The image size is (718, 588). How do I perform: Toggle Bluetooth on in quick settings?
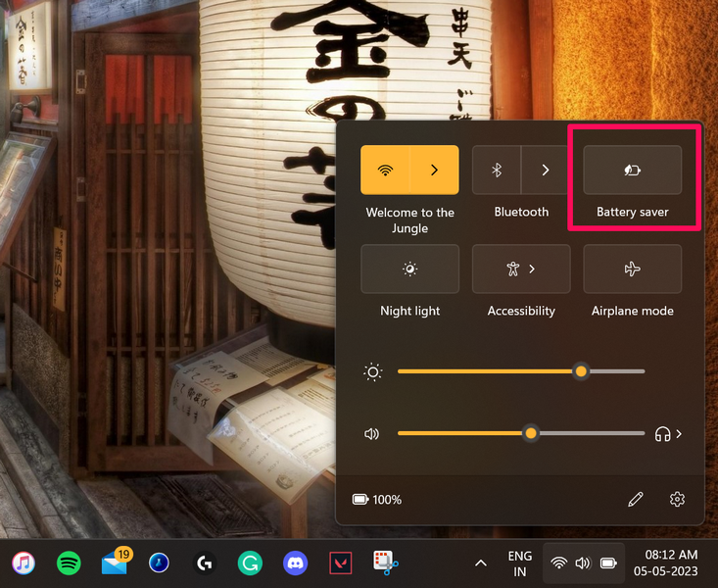pos(497,171)
